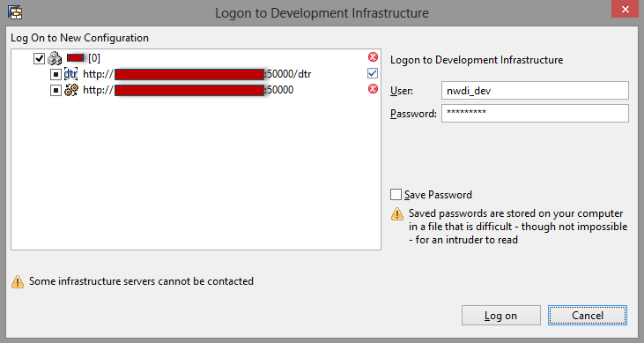Click the warning icon near servers cannot be contacted
The width and height of the screenshot is (644, 343).
click(18, 282)
